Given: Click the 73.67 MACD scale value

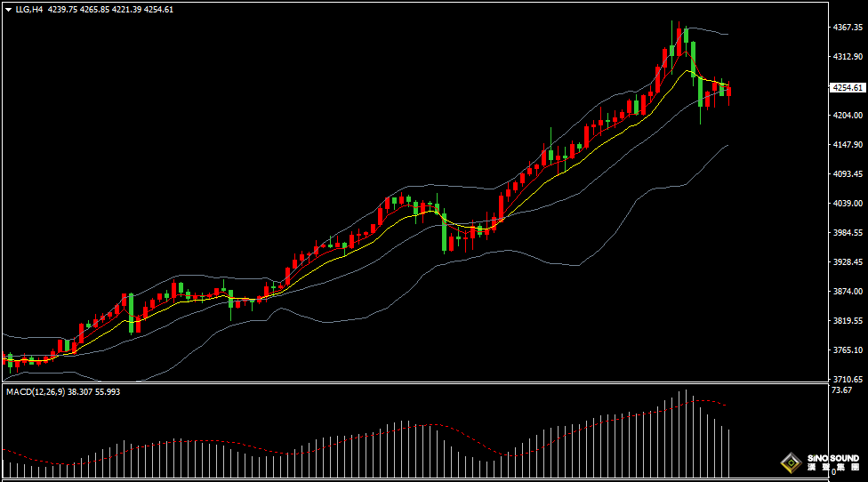Looking at the screenshot, I should pos(841,390).
